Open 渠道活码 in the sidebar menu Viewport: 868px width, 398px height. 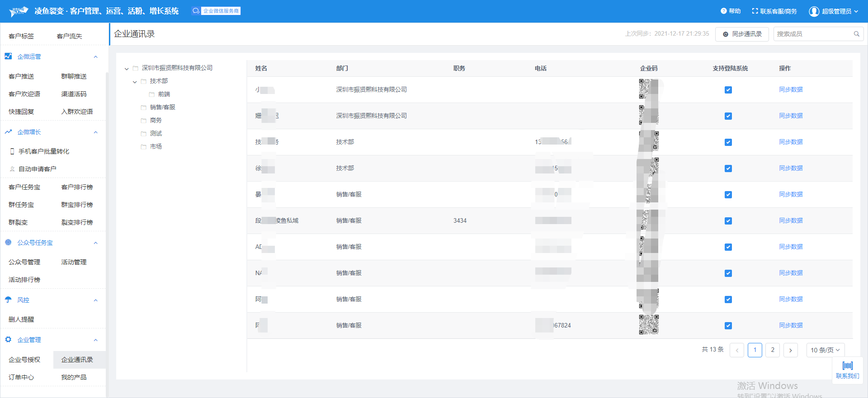coord(74,94)
